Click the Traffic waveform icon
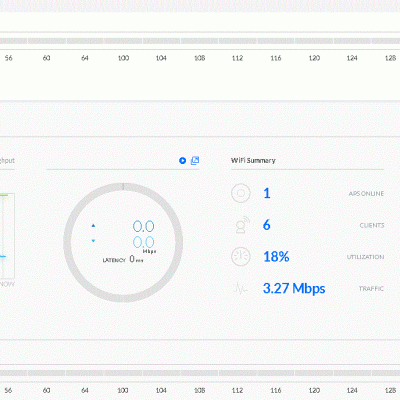 click(x=240, y=288)
